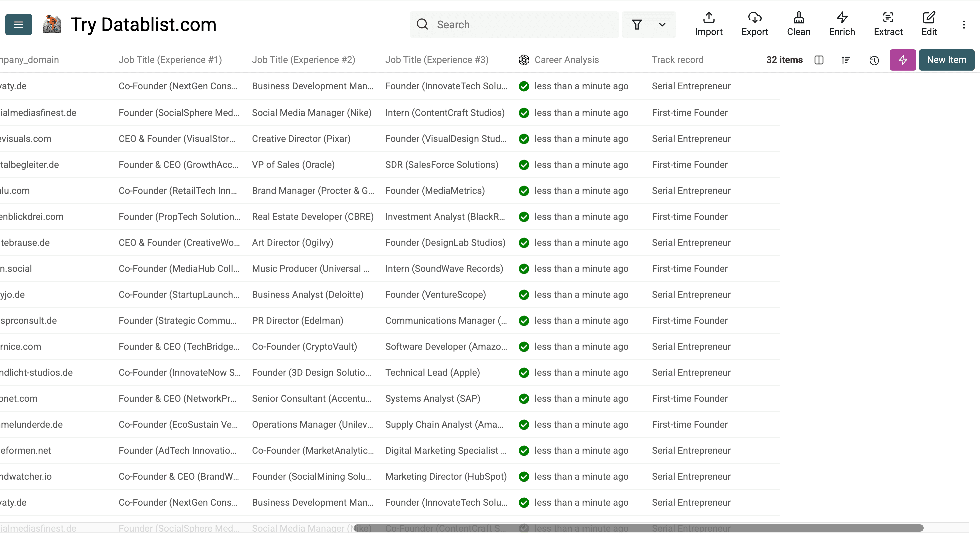This screenshot has width=980, height=533.
Task: Create a New Item
Action: tap(947, 60)
